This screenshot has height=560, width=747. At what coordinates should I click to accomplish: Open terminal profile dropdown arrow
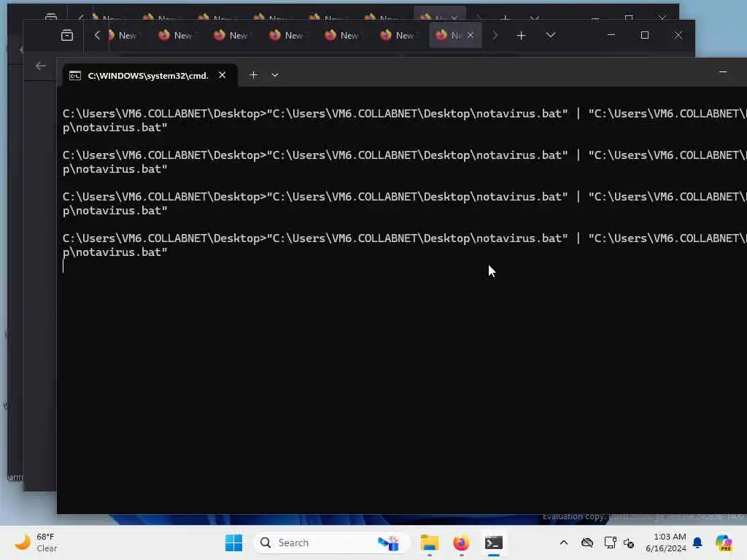(x=275, y=75)
